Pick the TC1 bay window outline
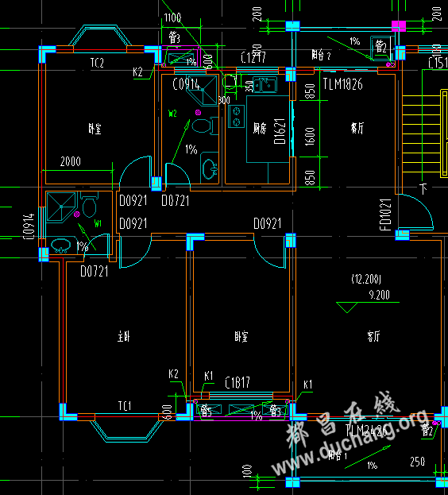448x495 pixels. [126, 431]
